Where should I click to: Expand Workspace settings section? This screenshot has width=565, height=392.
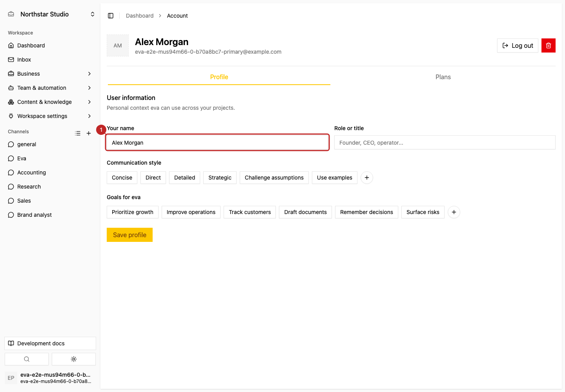click(50, 116)
